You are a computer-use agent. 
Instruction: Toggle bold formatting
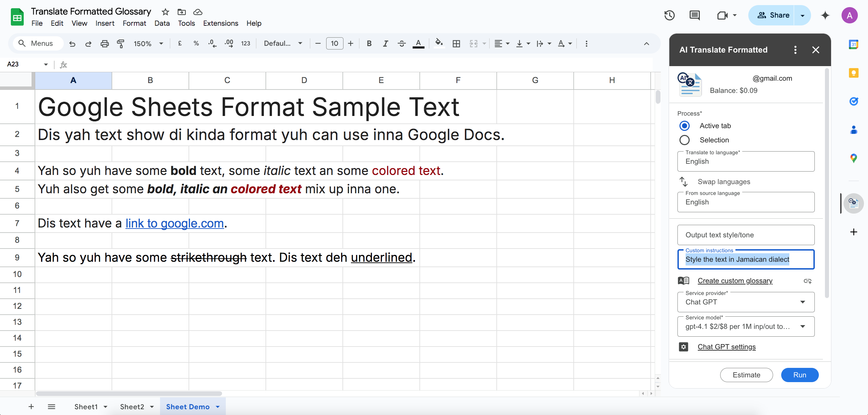(369, 43)
